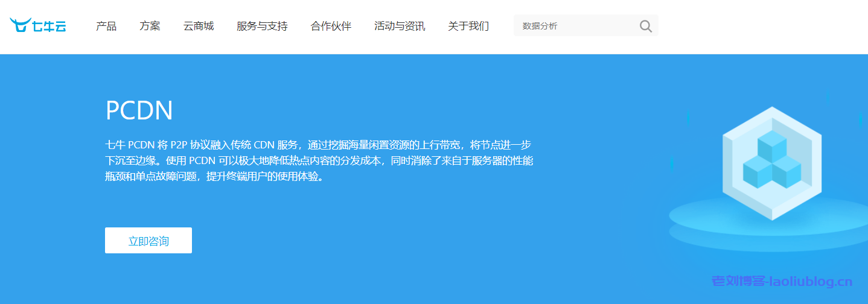Go to 云商城
This screenshot has width=868, height=304.
pyautogui.click(x=199, y=26)
